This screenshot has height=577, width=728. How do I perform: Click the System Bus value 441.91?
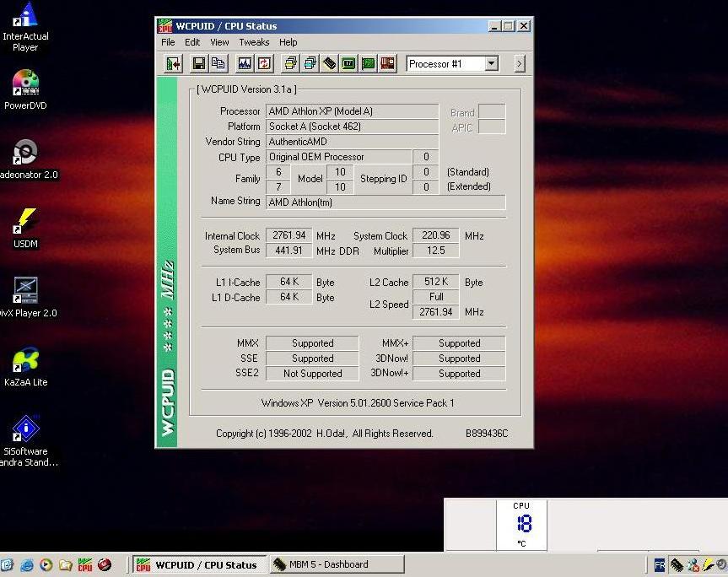click(x=289, y=251)
